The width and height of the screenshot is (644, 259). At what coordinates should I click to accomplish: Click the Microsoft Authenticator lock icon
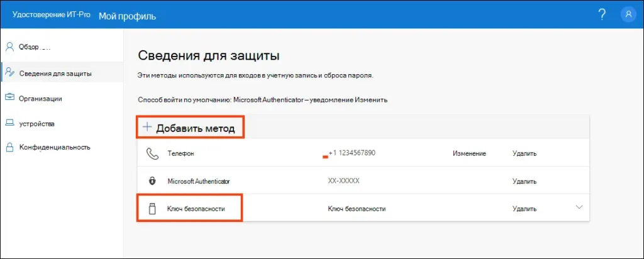point(152,181)
